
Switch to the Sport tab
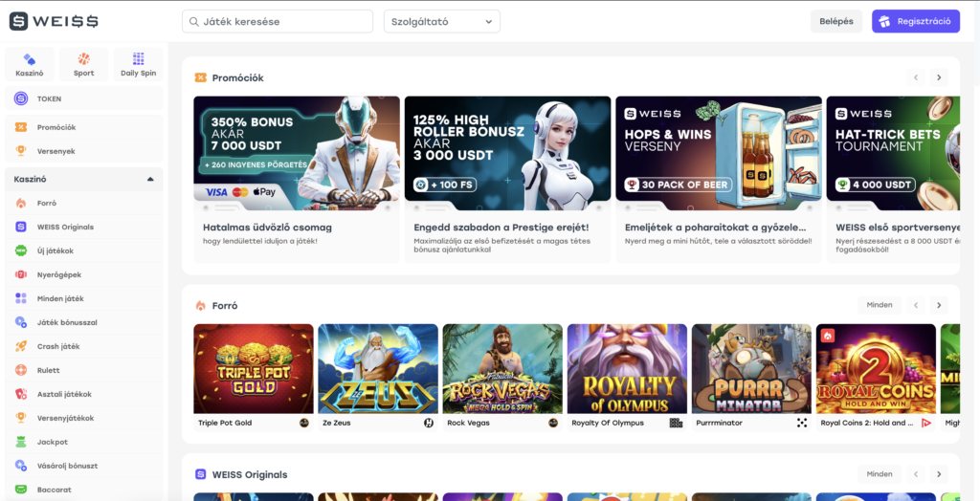pos(84,65)
